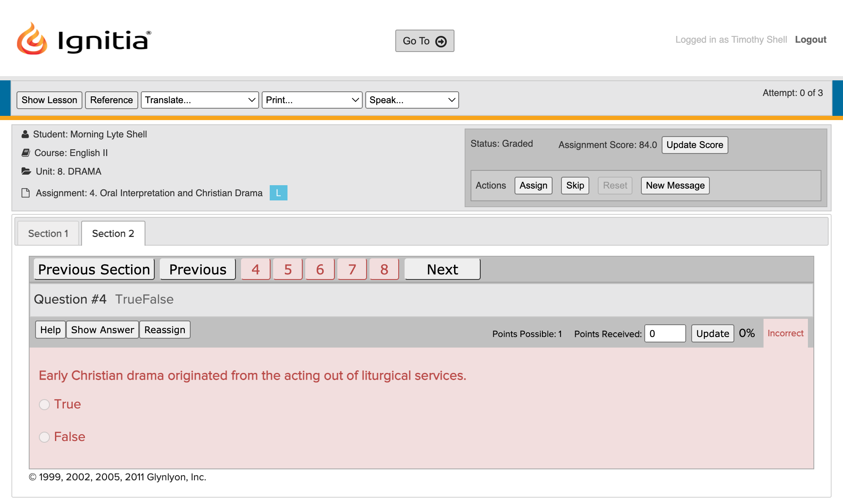Go to the Previous Section
Viewport: 843px width, 504px height.
coord(94,269)
